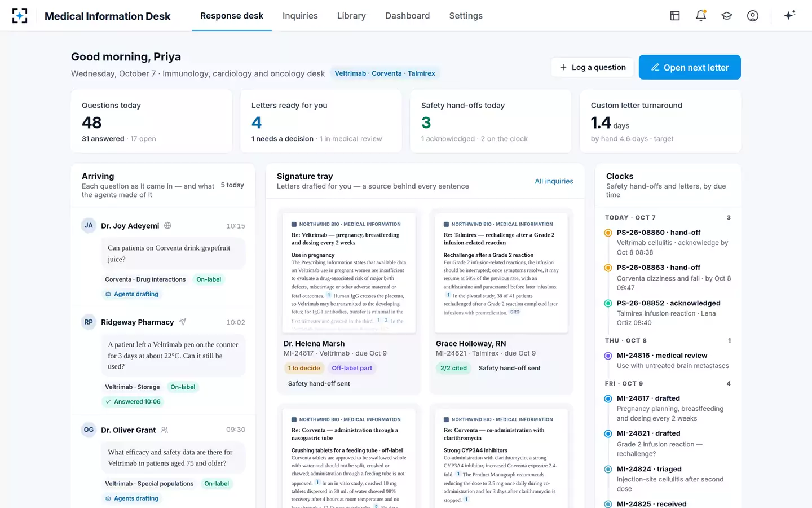
Task: Select the patients aged 75 question
Action: pyautogui.click(x=173, y=458)
